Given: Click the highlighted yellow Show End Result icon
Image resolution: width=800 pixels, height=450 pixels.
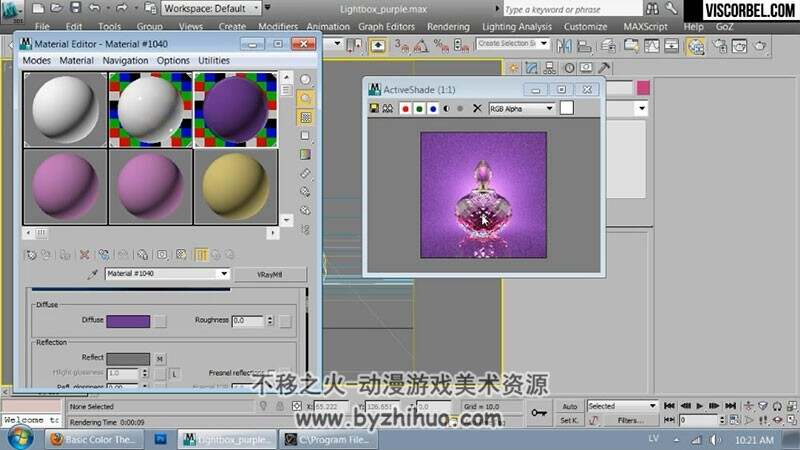Looking at the screenshot, I should (x=201, y=255).
